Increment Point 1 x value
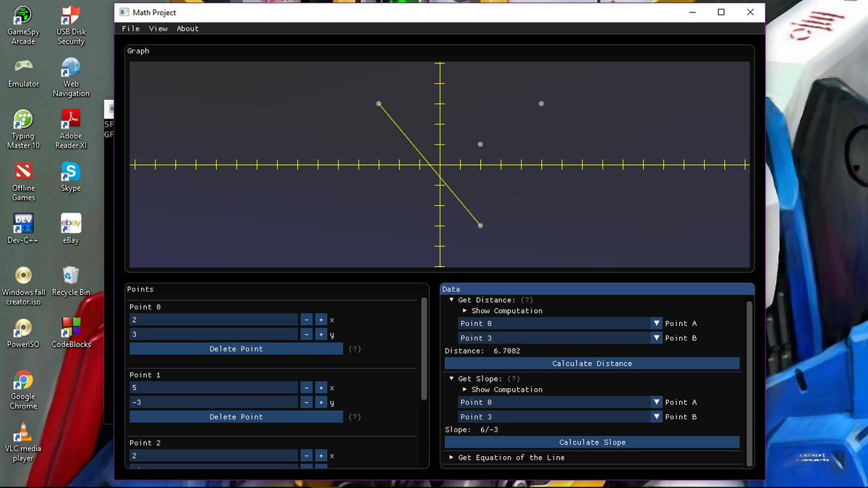The height and width of the screenshot is (488, 868). coord(320,388)
